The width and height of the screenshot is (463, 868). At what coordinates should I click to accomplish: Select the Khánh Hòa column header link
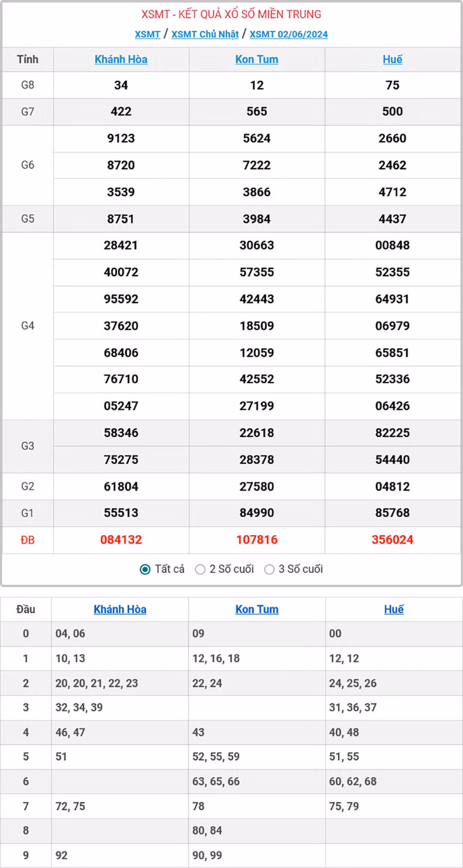click(121, 59)
